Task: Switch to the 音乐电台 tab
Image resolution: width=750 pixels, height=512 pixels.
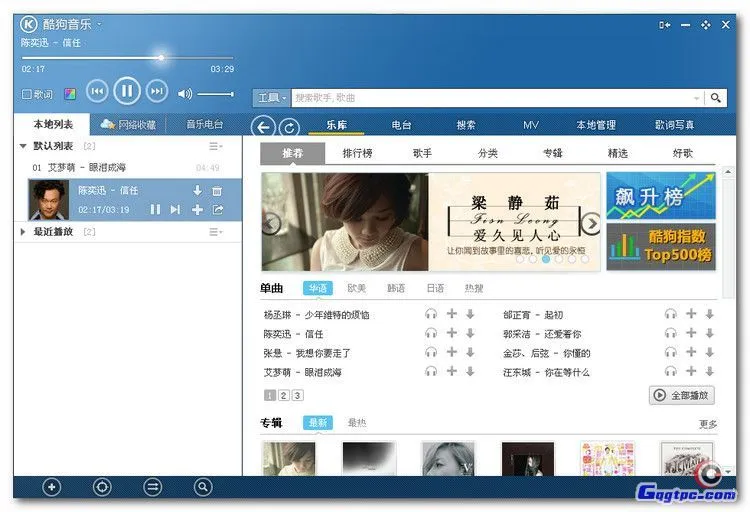Action: [x=204, y=124]
